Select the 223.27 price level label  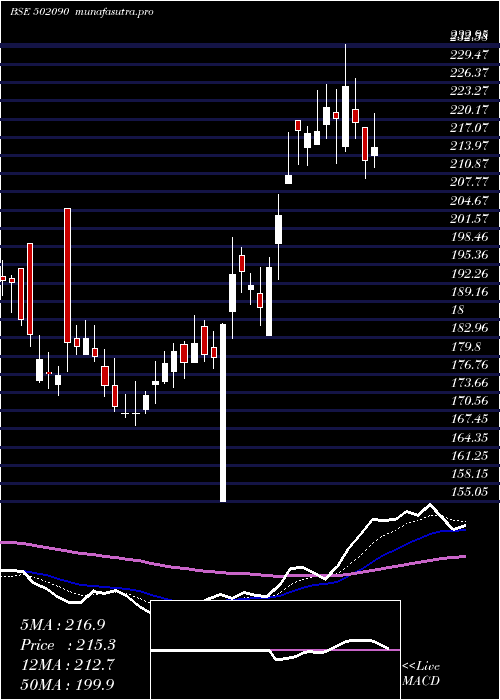point(470,92)
